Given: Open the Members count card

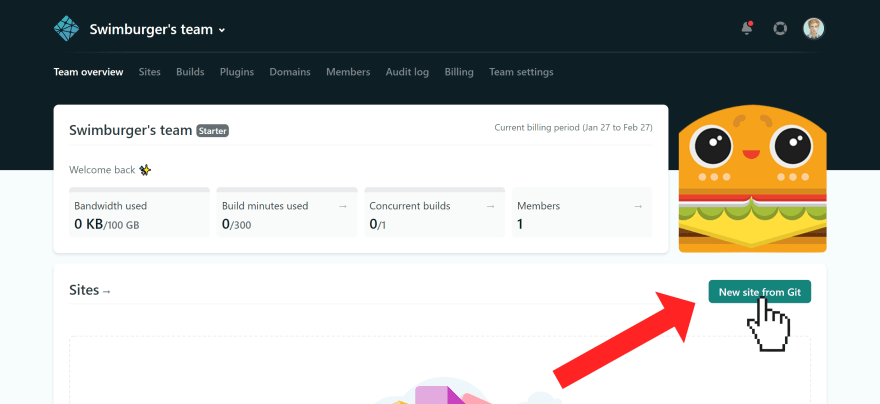Looking at the screenshot, I should pyautogui.click(x=582, y=213).
